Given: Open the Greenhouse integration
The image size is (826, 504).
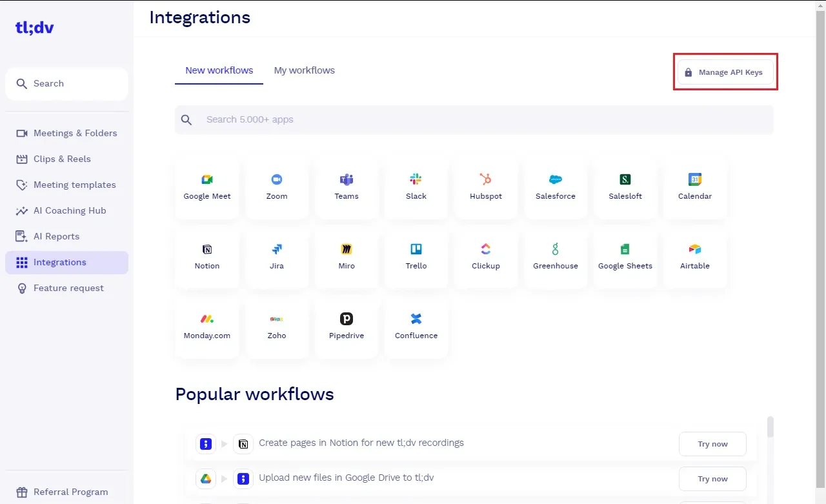Looking at the screenshot, I should (x=556, y=257).
